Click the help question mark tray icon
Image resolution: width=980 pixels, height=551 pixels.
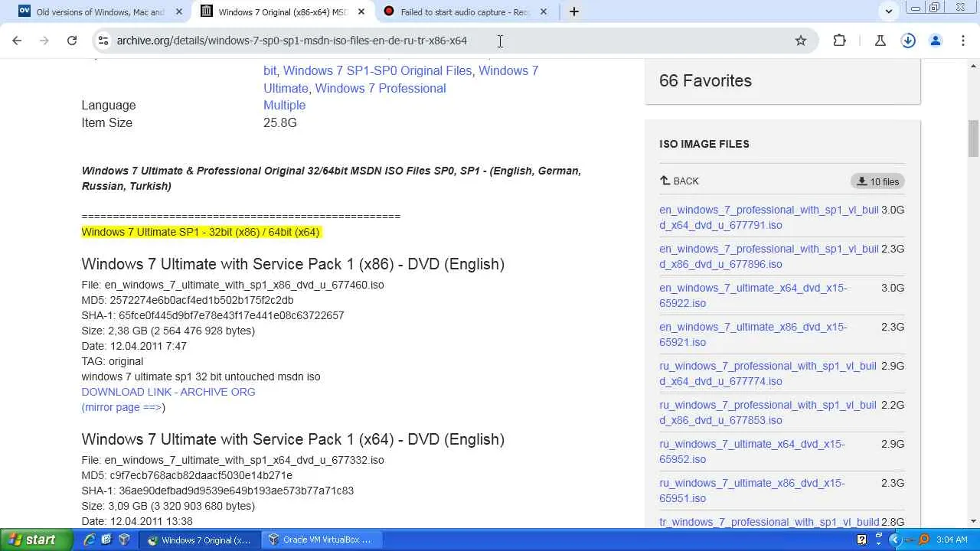pos(861,540)
